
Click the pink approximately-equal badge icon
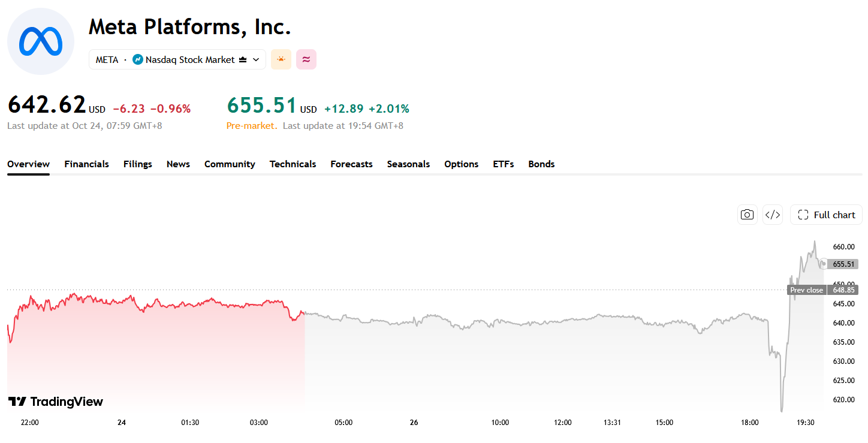tap(306, 59)
